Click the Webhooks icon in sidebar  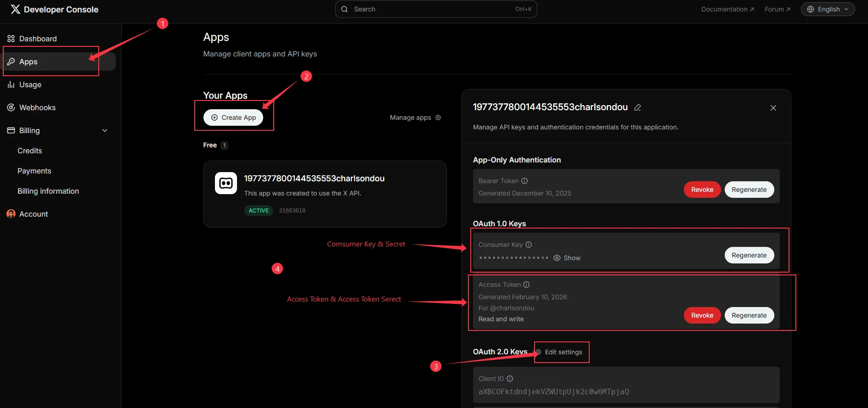(11, 107)
